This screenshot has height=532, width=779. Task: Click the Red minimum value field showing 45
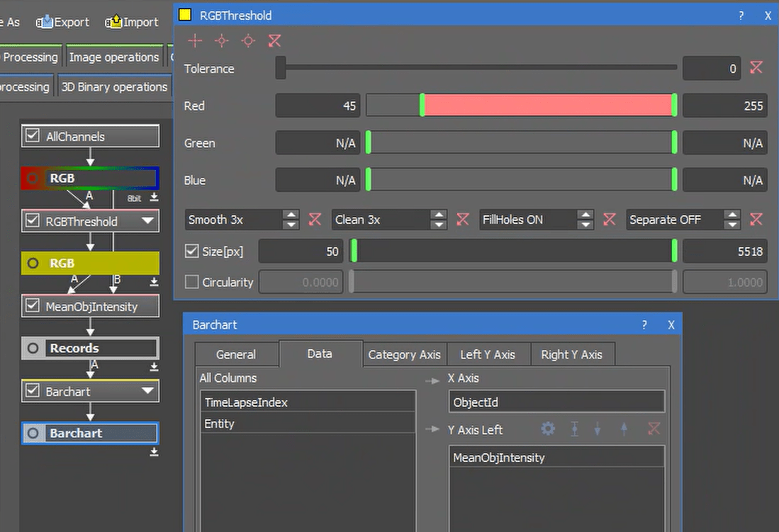point(318,106)
